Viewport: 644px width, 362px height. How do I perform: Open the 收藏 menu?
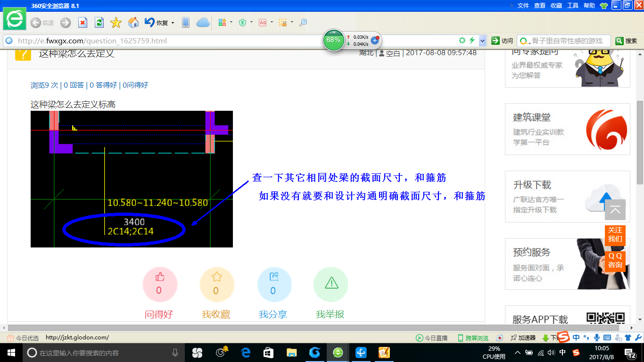coord(556,6)
